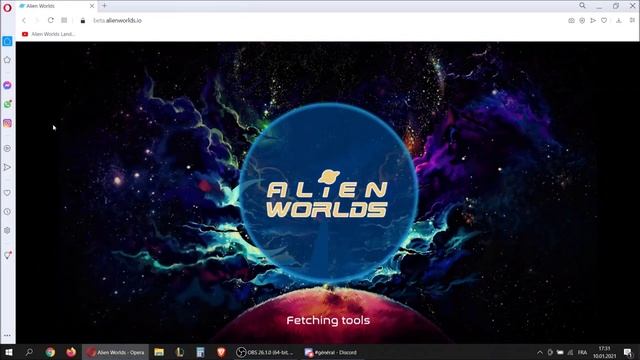Go forward to the next page
This screenshot has height=360, width=640.
[x=37, y=20]
